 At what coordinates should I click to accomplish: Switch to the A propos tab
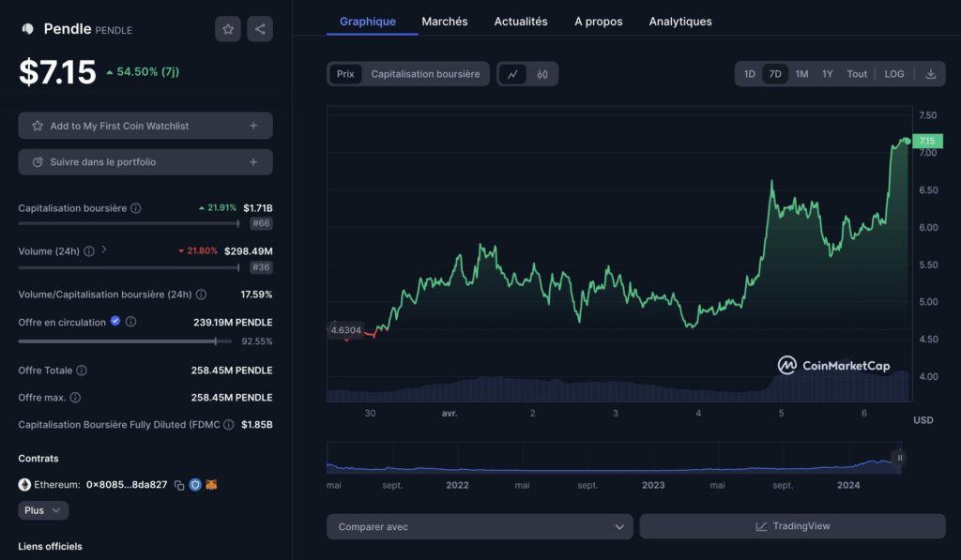tap(598, 22)
